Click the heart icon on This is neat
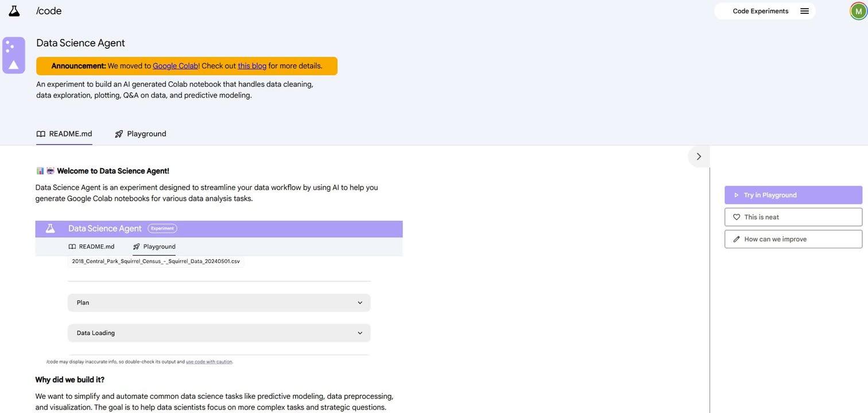This screenshot has height=413, width=868. pyautogui.click(x=737, y=217)
